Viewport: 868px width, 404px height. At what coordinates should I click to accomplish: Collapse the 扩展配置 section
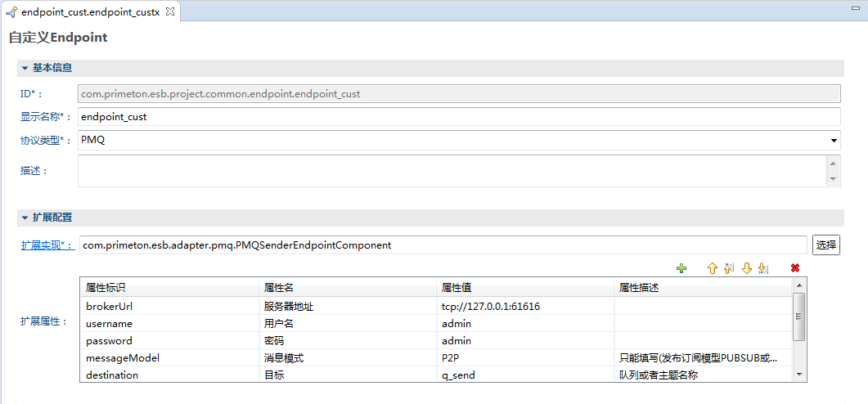point(25,218)
